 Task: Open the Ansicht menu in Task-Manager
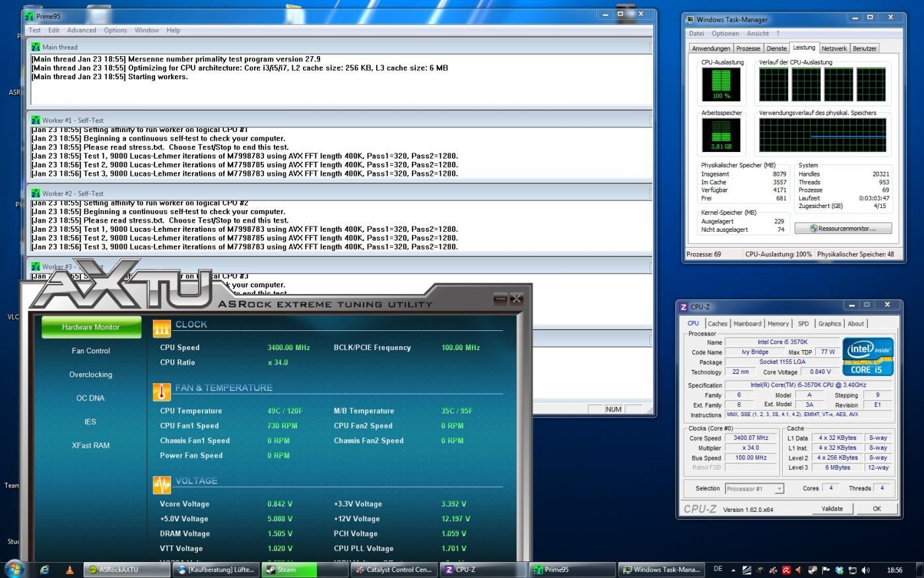758,34
